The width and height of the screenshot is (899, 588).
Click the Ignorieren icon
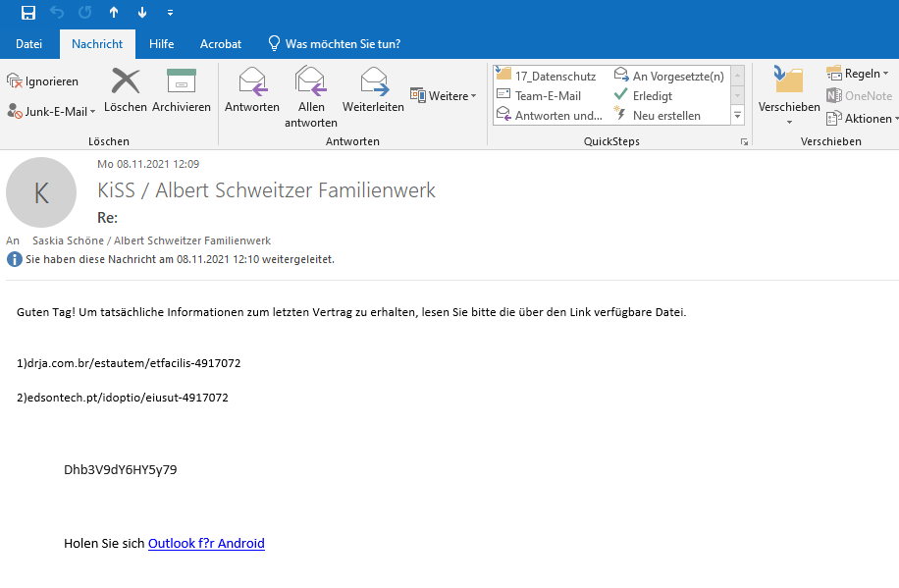tap(43, 81)
